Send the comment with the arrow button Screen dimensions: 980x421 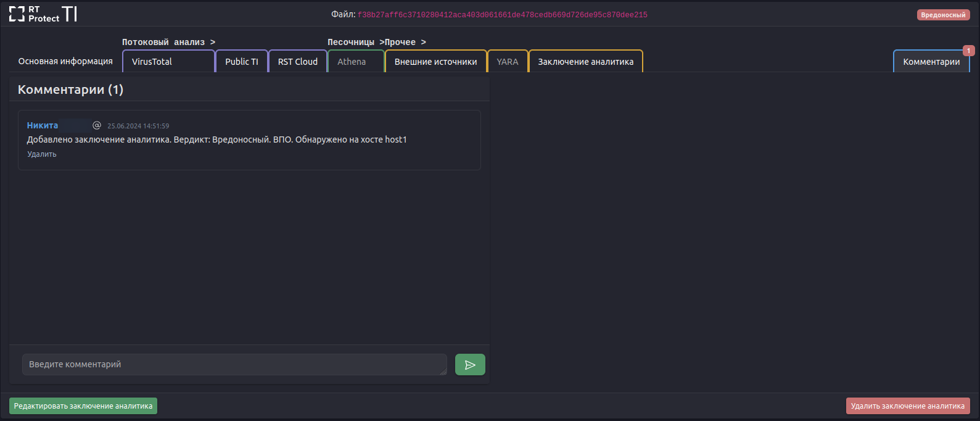coord(470,365)
